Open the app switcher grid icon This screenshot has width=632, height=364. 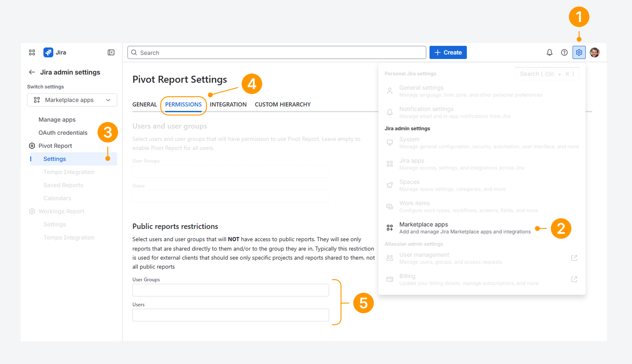click(x=32, y=52)
